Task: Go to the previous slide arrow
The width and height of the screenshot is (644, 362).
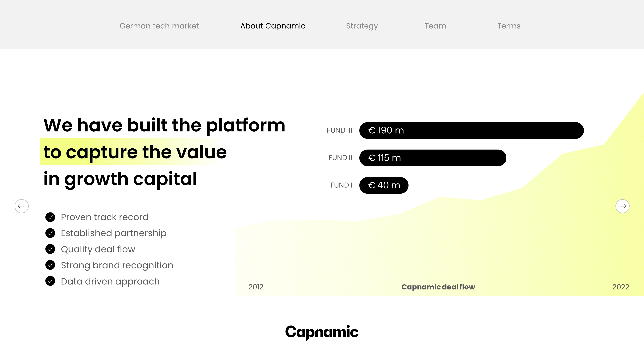Action: (x=21, y=206)
